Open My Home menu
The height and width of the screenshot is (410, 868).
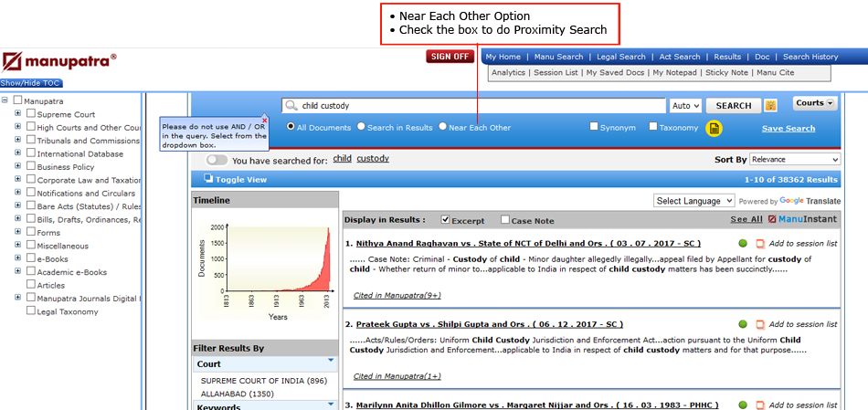coord(503,57)
